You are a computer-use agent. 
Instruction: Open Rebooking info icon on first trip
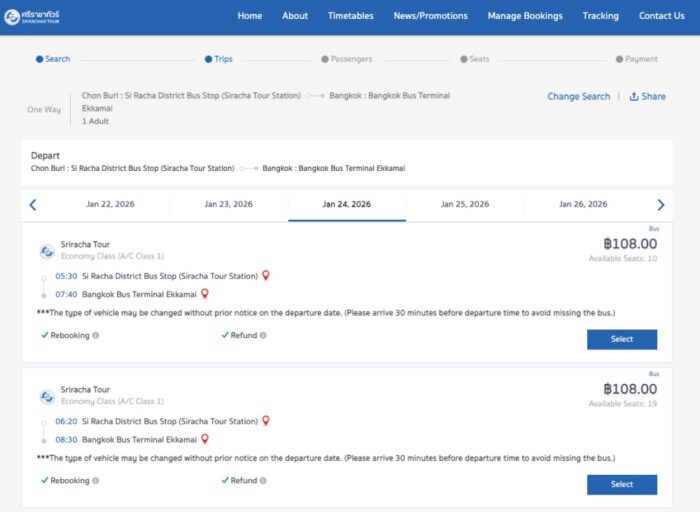96,335
